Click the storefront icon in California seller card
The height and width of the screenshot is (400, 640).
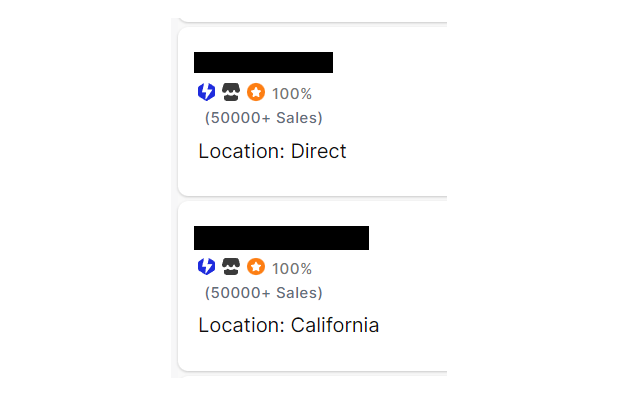[x=231, y=267]
